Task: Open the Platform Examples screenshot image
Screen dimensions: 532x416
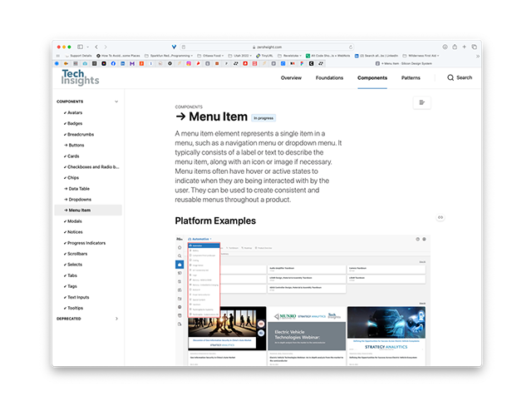Action: [303, 300]
